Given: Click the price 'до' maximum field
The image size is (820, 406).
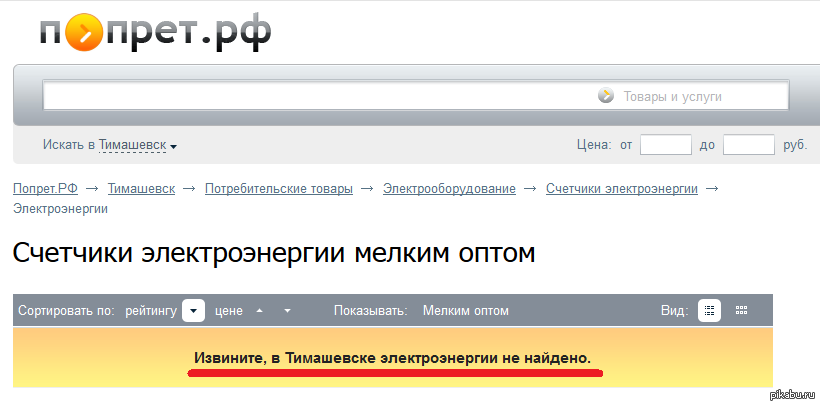Looking at the screenshot, I should [x=749, y=145].
